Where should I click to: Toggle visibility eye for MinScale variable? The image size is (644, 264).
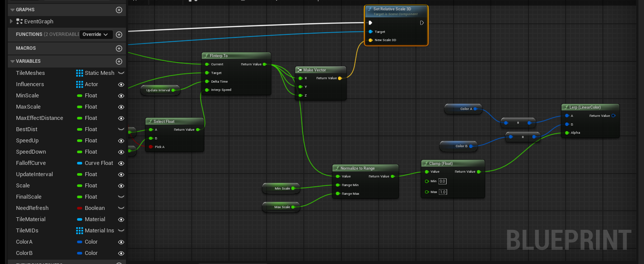click(121, 96)
